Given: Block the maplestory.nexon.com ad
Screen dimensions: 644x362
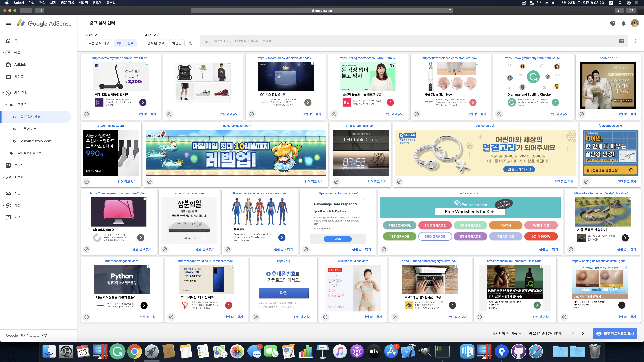Looking at the screenshot, I should click(x=150, y=182).
